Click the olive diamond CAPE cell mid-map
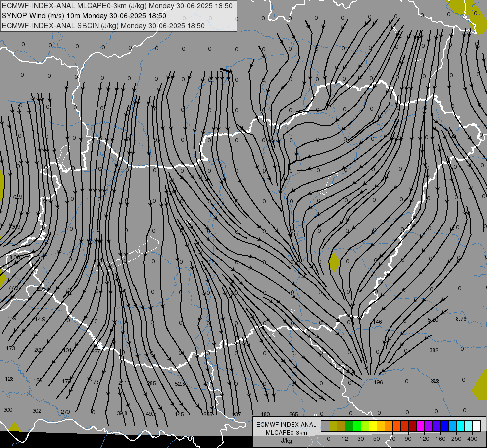Screen dimensions: 487x448 click(x=334, y=262)
